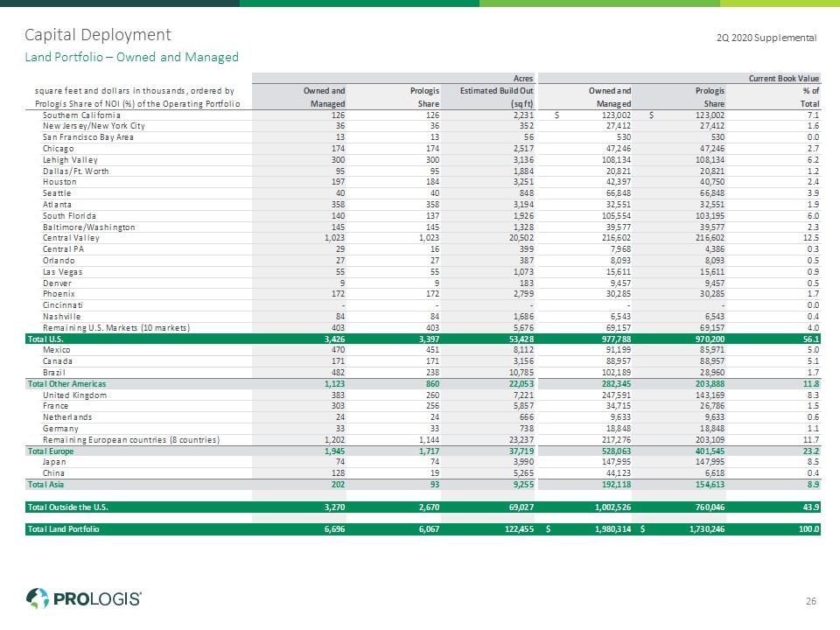Click '2Q 2020 Supplemental' label
The height and width of the screenshot is (630, 840).
click(766, 38)
